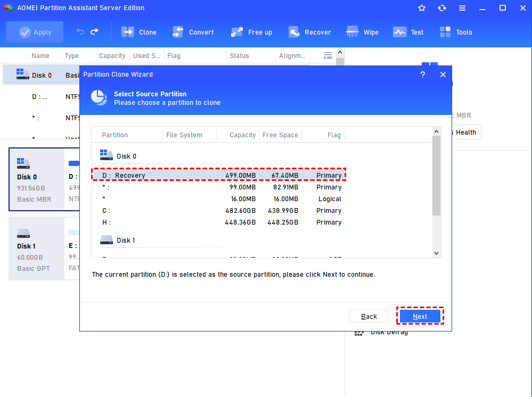Open the Free up tool
The height and width of the screenshot is (397, 532).
pos(251,32)
